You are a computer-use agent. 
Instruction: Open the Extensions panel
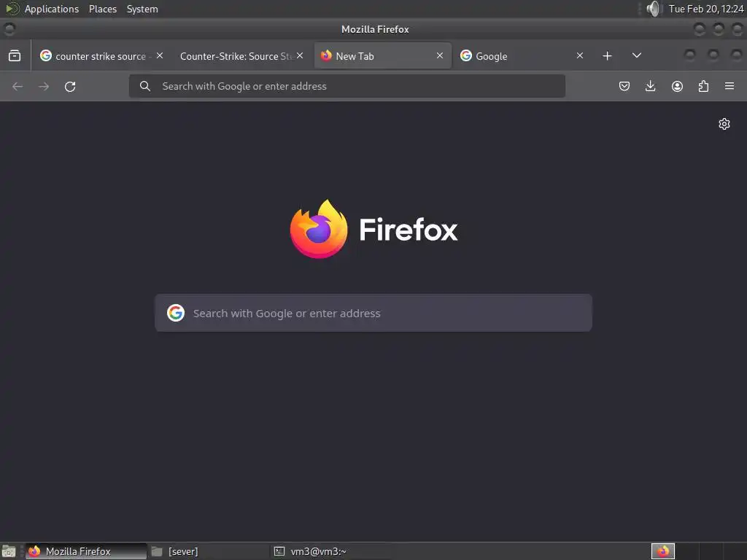pyautogui.click(x=703, y=86)
